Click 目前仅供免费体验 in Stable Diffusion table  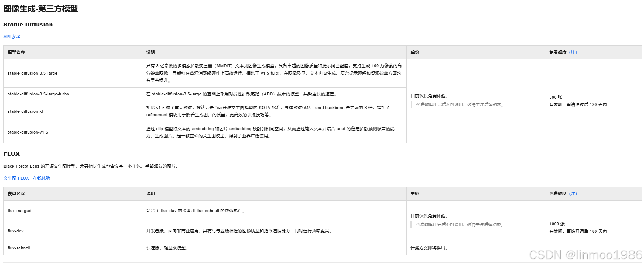429,96
